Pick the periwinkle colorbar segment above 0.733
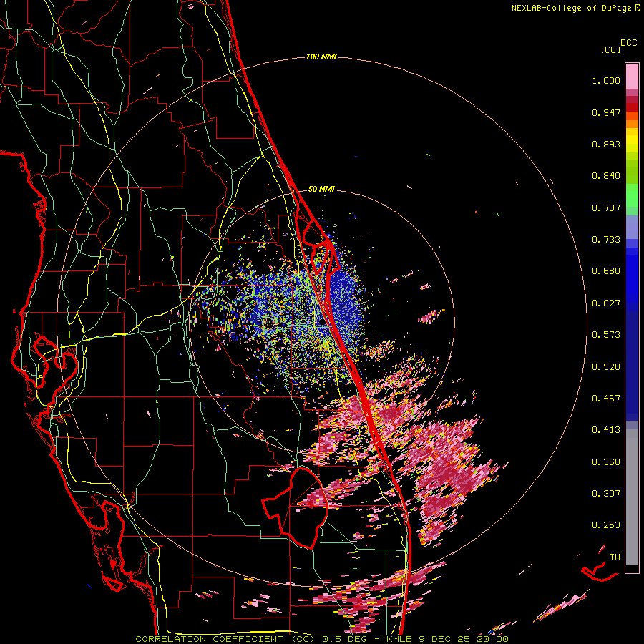Screen dimensions: 644x644 tap(632, 227)
